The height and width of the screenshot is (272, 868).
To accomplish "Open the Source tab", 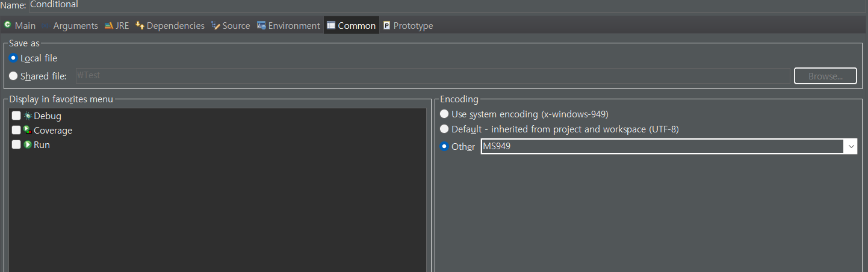I will [230, 26].
